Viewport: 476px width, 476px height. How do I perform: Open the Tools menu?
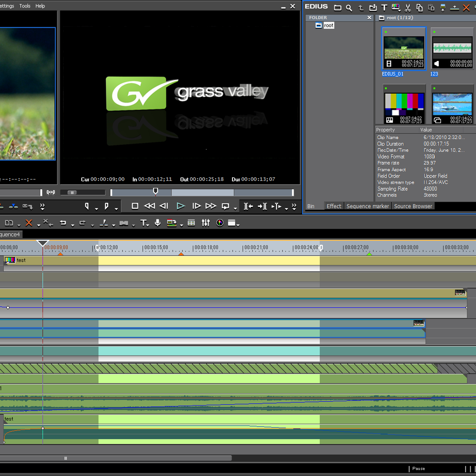point(25,6)
